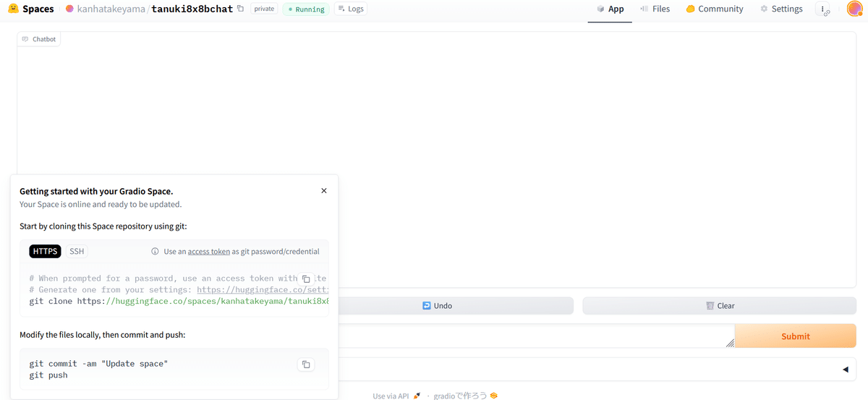Copy the space name with copy icon

point(240,9)
